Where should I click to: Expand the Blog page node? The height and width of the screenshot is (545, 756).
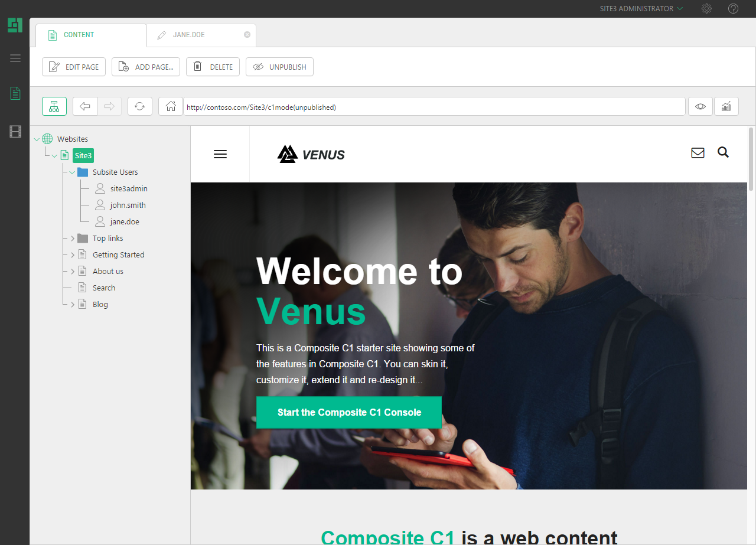73,305
